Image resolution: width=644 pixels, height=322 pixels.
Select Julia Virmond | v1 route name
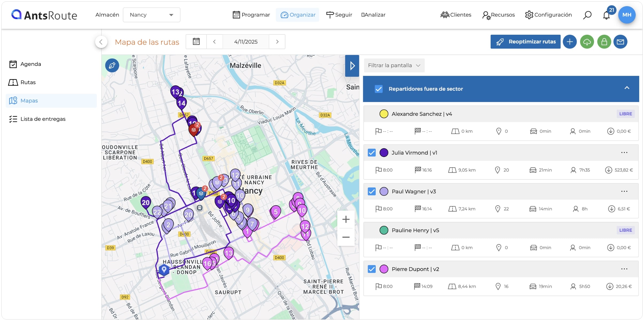(x=414, y=153)
